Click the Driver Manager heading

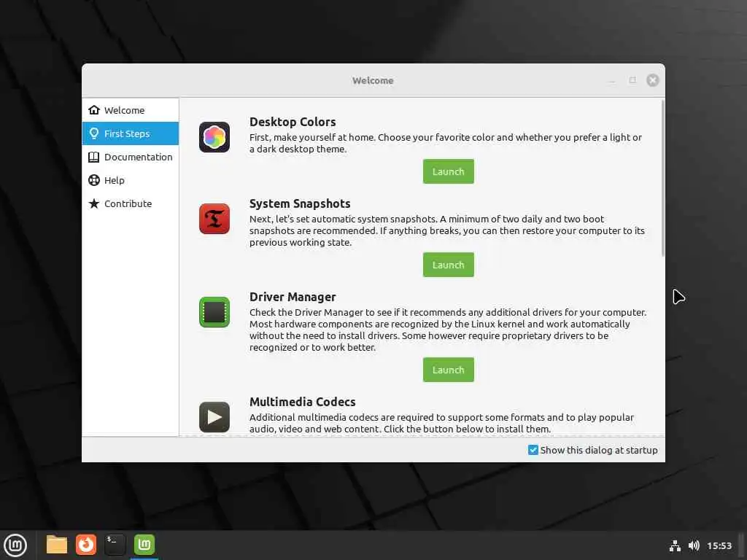click(293, 297)
